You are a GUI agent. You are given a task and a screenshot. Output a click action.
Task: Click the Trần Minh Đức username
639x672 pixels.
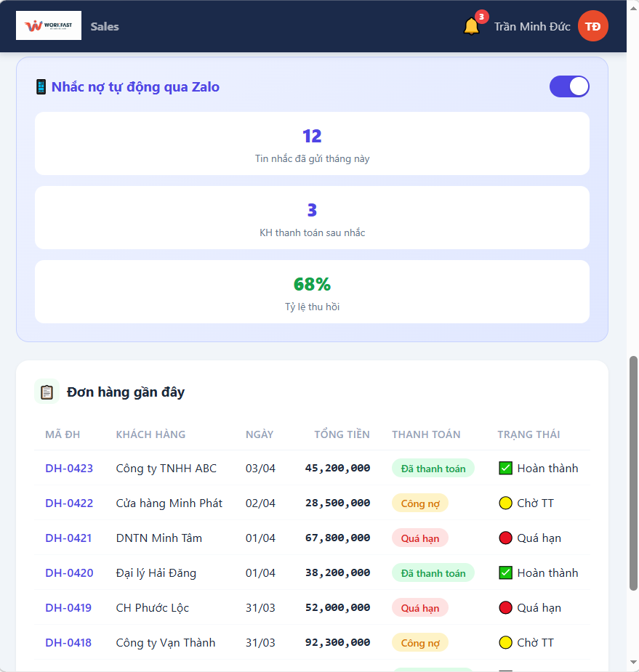[532, 27]
